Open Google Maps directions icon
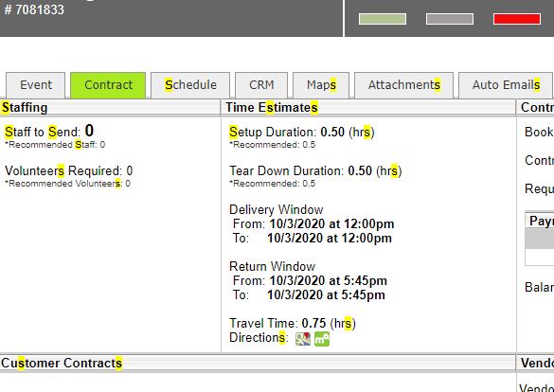 [x=303, y=339]
